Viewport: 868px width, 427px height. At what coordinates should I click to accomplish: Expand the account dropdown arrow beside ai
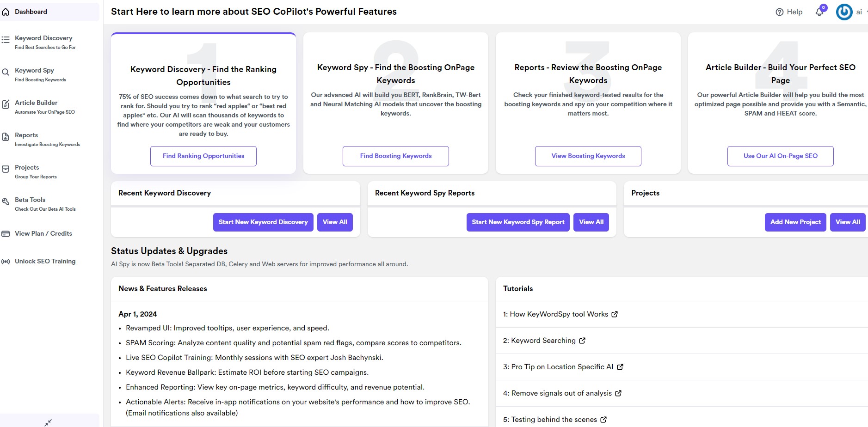(867, 12)
